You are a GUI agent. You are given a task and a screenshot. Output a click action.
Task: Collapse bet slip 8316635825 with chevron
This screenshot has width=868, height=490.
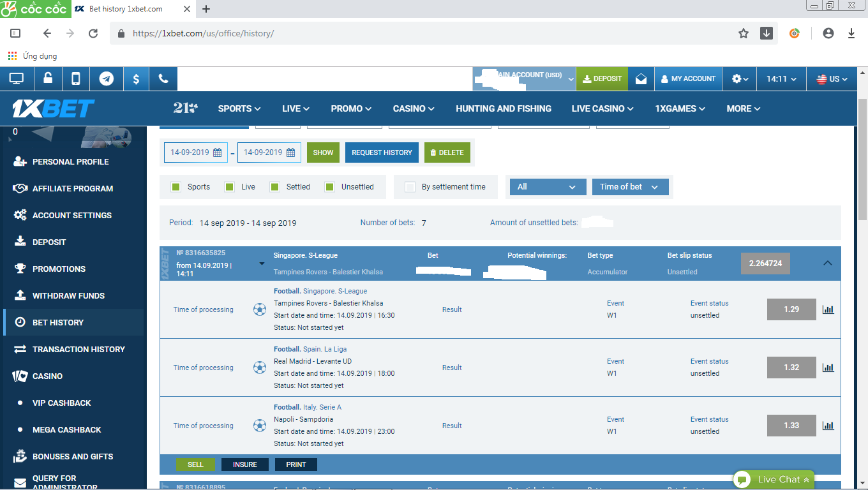(828, 263)
